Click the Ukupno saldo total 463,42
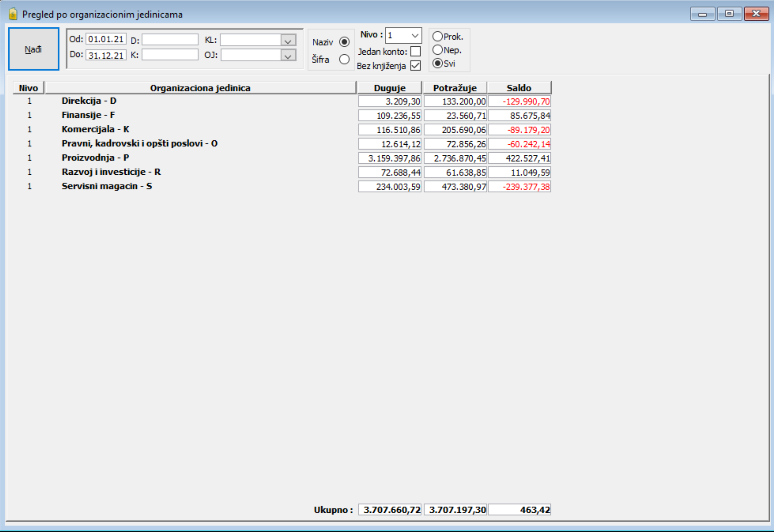The image size is (774, 532). tap(519, 510)
